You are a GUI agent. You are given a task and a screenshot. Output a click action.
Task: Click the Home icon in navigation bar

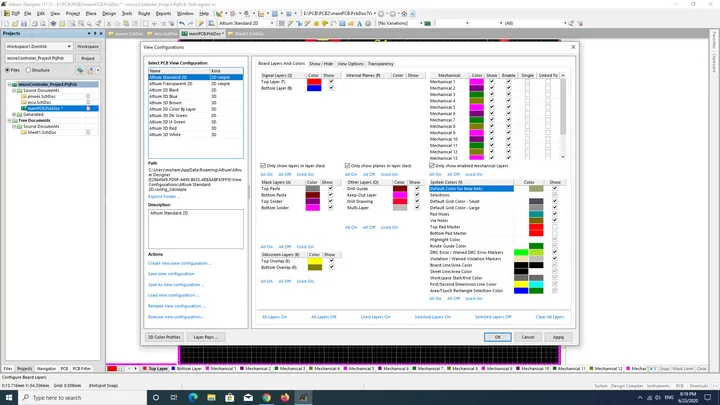[x=404, y=13]
